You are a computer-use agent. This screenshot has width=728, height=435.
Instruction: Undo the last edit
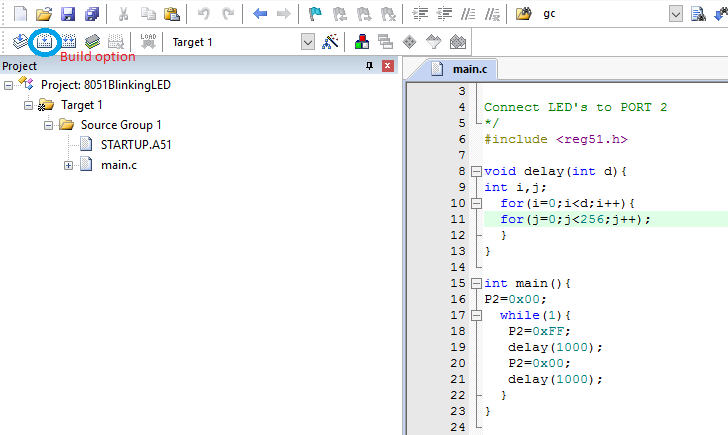tap(203, 14)
